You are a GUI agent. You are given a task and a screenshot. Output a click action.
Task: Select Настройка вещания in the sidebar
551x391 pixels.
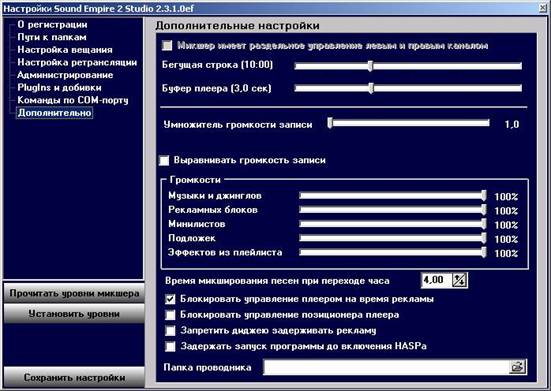(x=65, y=50)
